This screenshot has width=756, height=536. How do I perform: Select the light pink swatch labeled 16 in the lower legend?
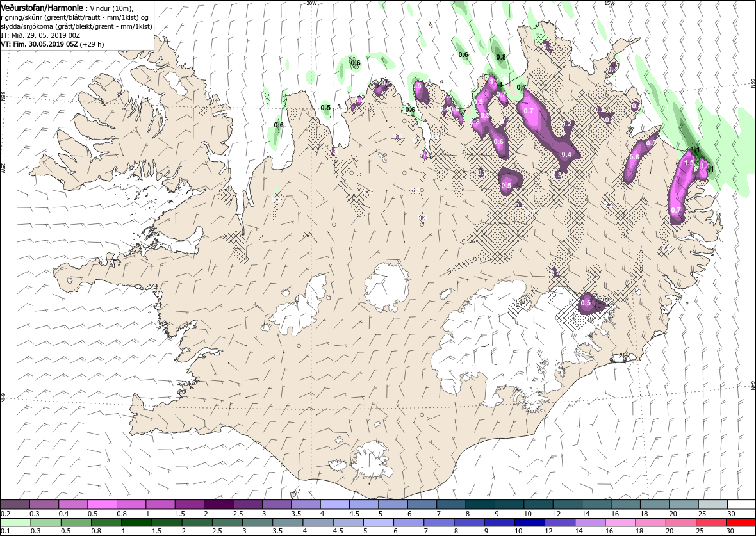(x=620, y=523)
